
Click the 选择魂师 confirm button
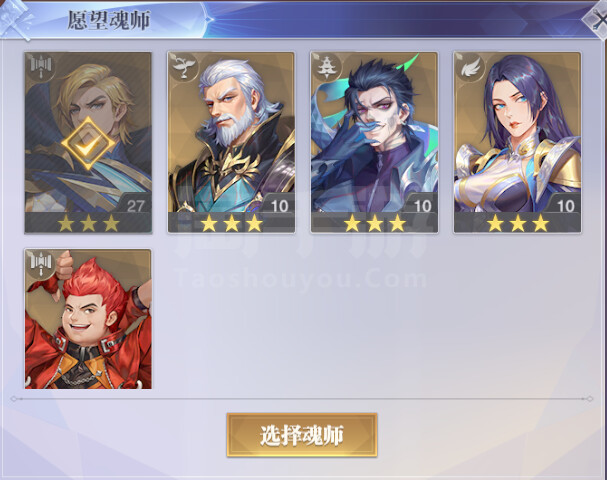click(x=302, y=435)
